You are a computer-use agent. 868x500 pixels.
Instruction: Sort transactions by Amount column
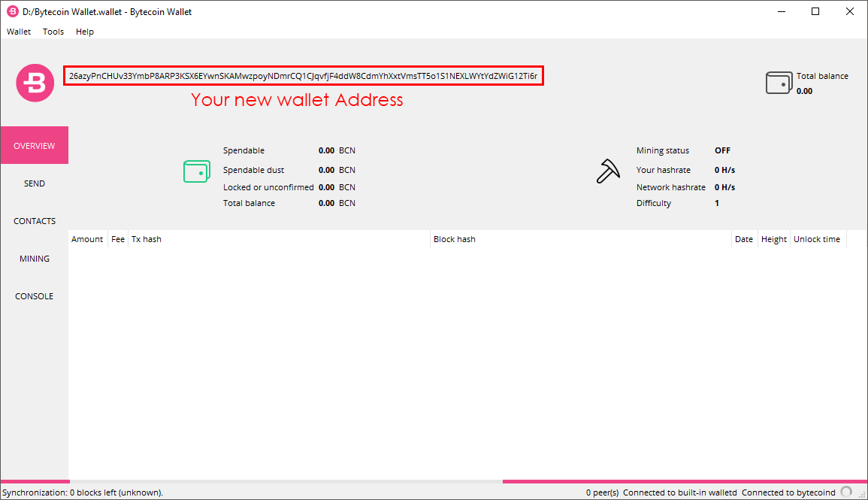coord(88,239)
